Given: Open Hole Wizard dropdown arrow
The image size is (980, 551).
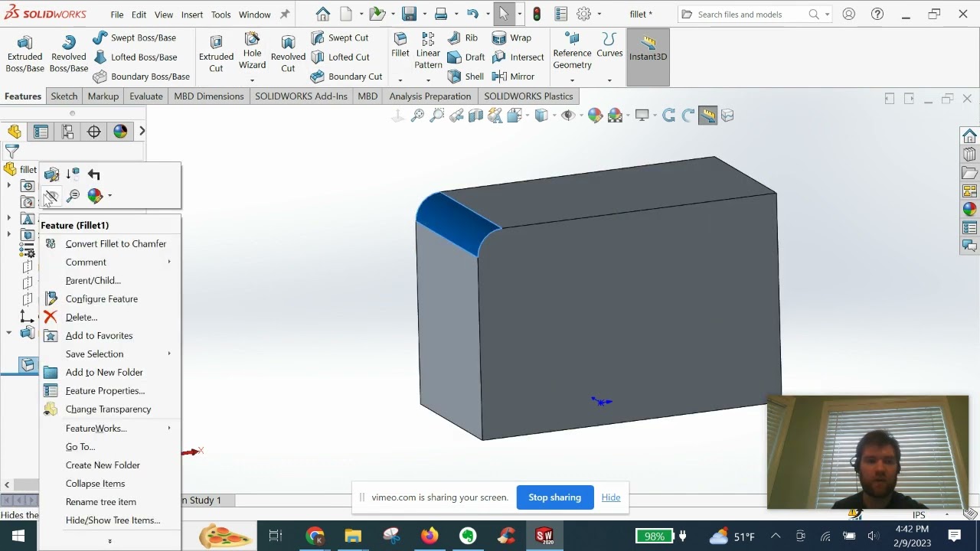Looking at the screenshot, I should tap(252, 80).
